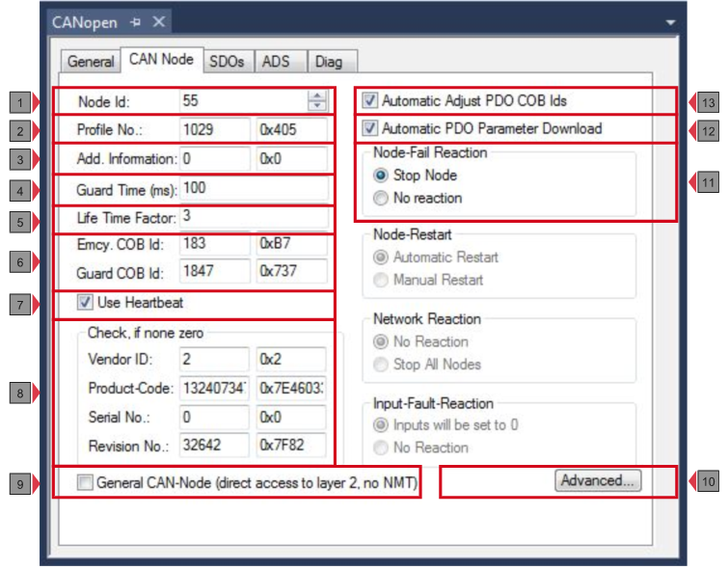
Task: Close the CANopen panel tab
Action: tap(159, 21)
